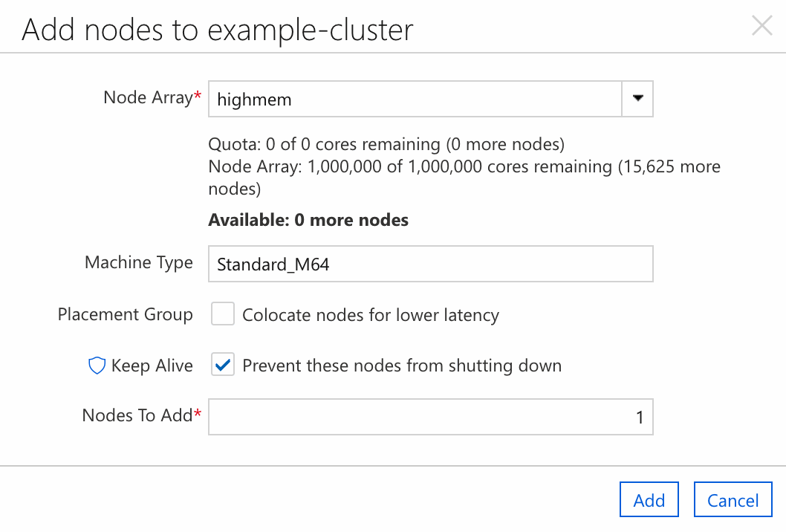This screenshot has width=786, height=532.
Task: Click the Machine Type label
Action: (138, 262)
